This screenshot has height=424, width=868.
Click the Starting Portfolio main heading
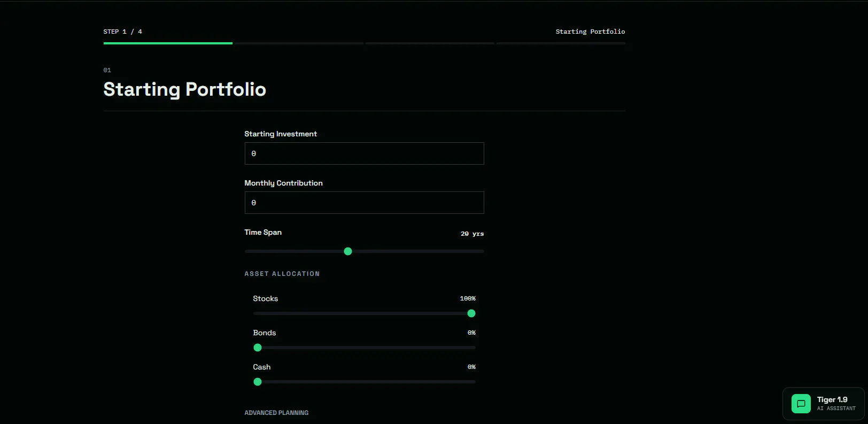[185, 89]
